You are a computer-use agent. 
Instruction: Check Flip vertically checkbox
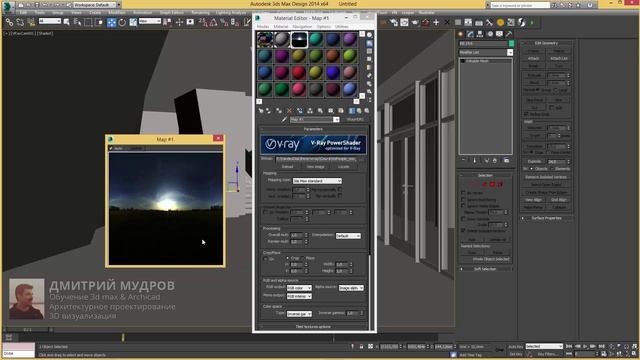340,196
